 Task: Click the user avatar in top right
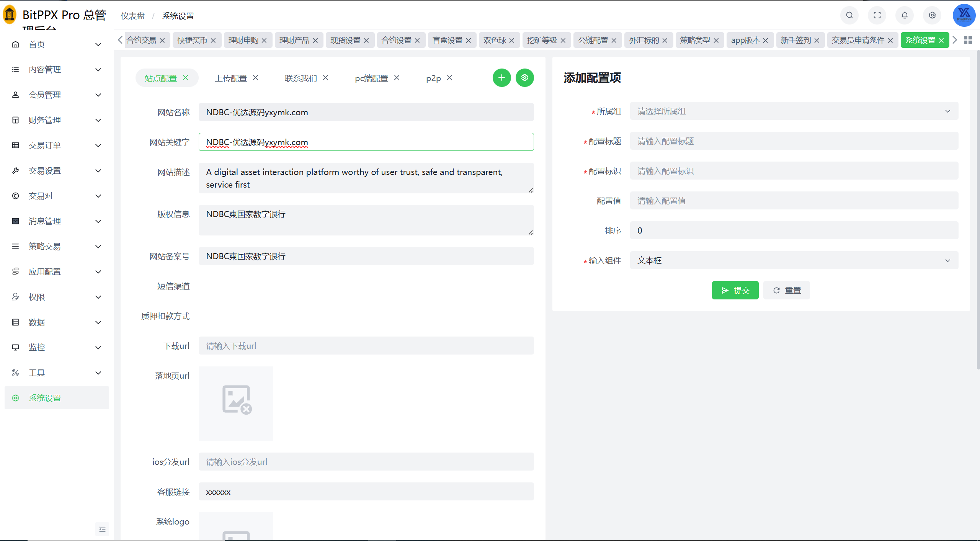[x=964, y=15]
